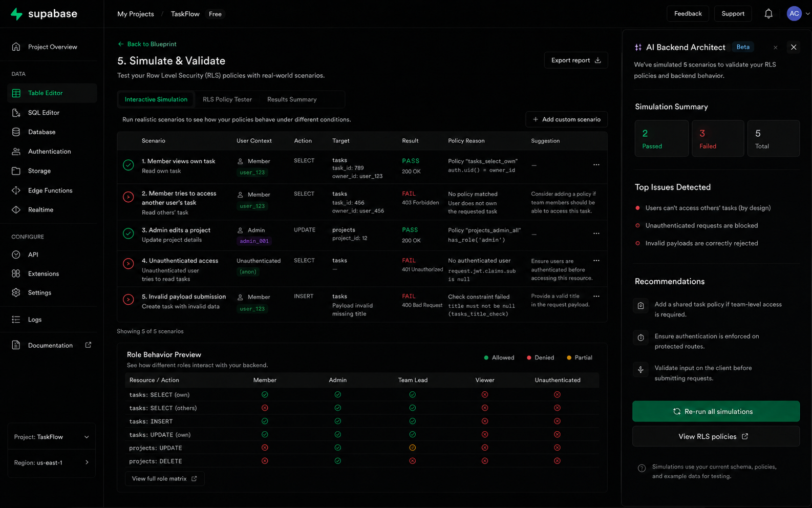
Task: Click Feedback button in header
Action: [688, 14]
